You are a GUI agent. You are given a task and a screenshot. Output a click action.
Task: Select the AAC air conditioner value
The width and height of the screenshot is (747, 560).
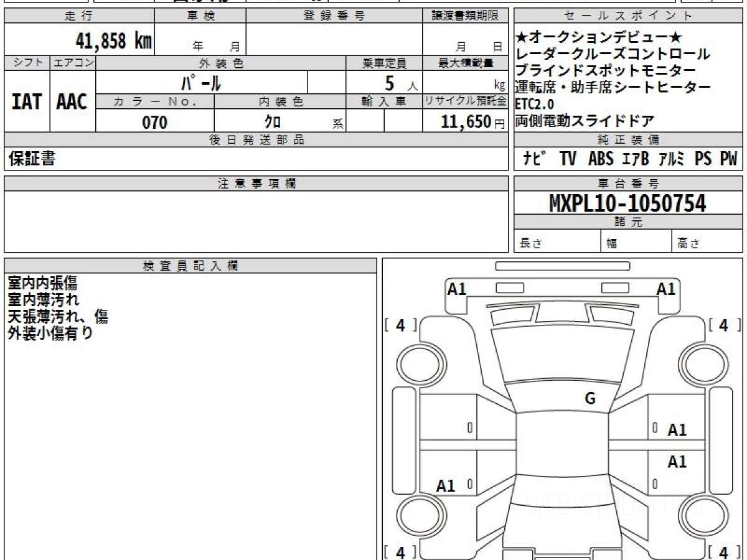point(73,102)
